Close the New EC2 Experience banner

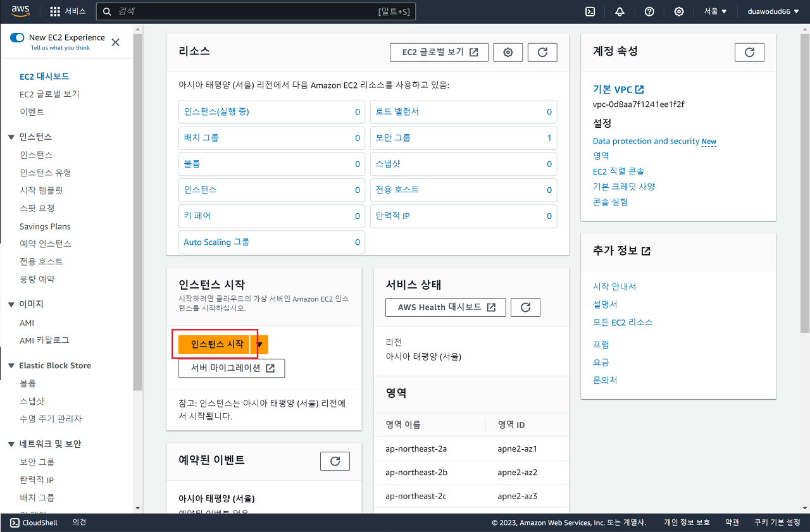pyautogui.click(x=115, y=42)
